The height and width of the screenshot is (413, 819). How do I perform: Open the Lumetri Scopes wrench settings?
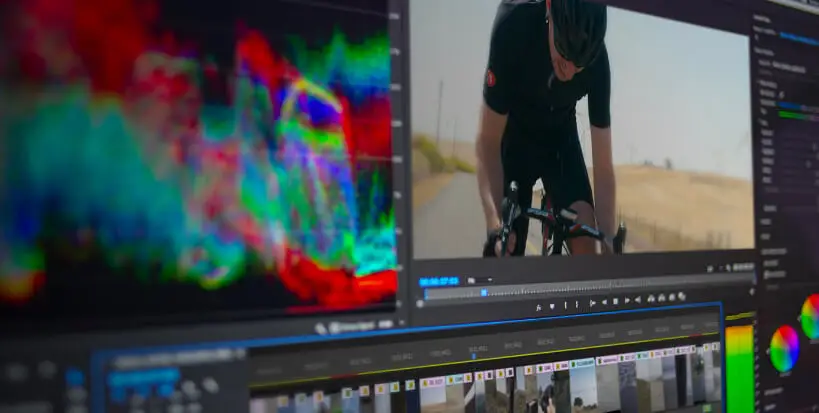[320, 328]
